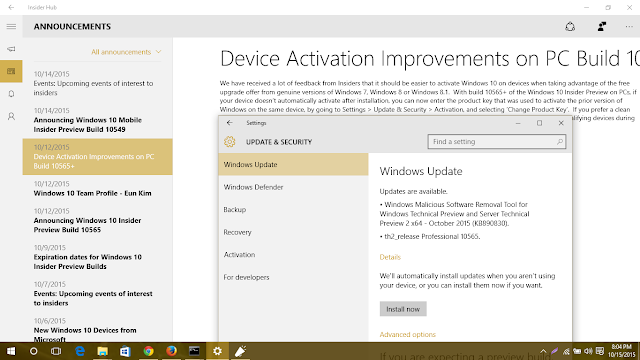This screenshot has width=640, height=360.
Task: Select Backup in Settings sidebar
Action: (293, 209)
